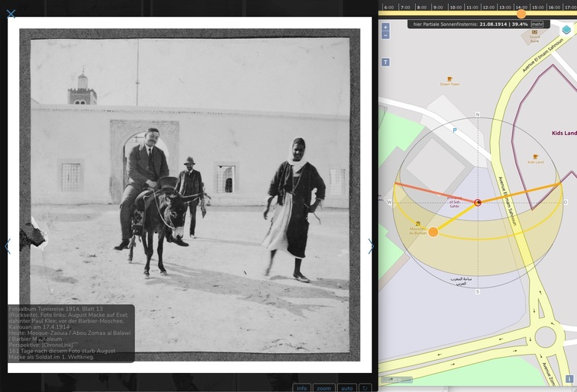Click the orange sun position marker on map
The image size is (577, 392).
tap(433, 232)
